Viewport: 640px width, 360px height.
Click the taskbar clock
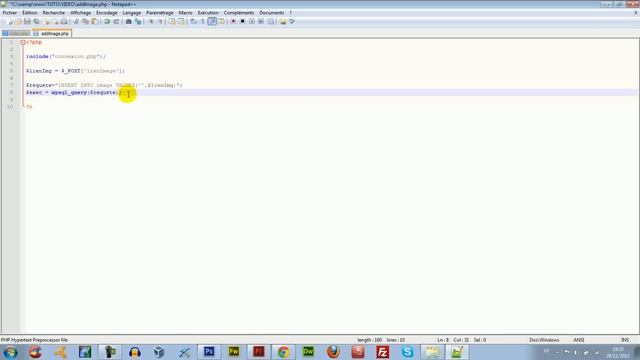[617, 353]
